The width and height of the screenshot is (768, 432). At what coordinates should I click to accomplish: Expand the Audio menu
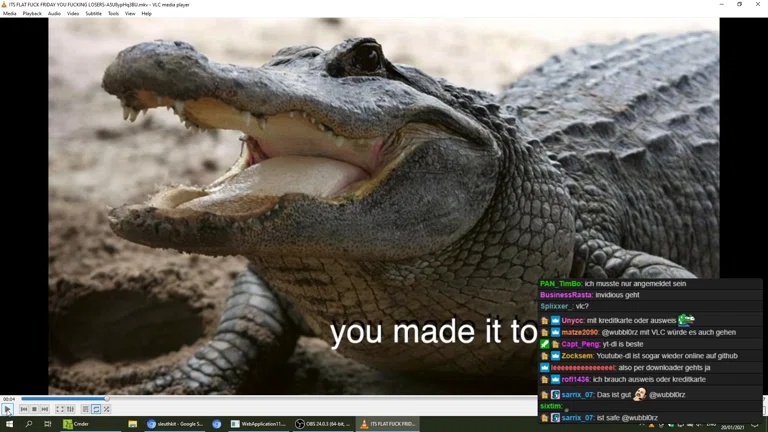coord(54,14)
